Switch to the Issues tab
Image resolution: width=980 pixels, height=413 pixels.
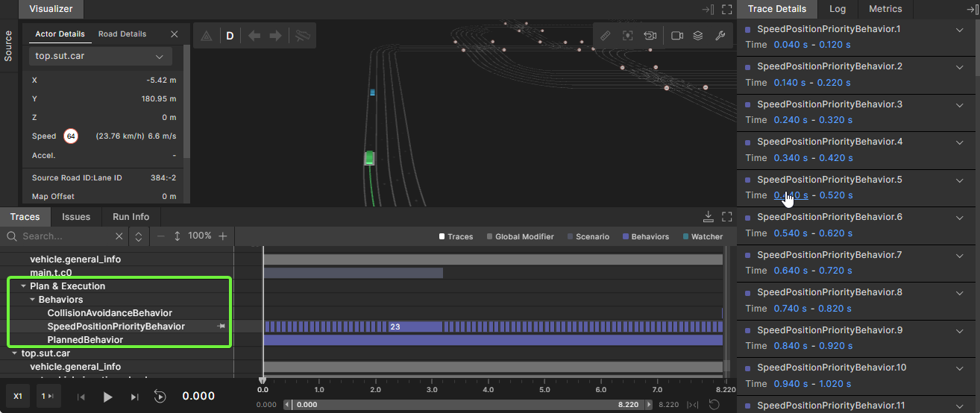[76, 217]
